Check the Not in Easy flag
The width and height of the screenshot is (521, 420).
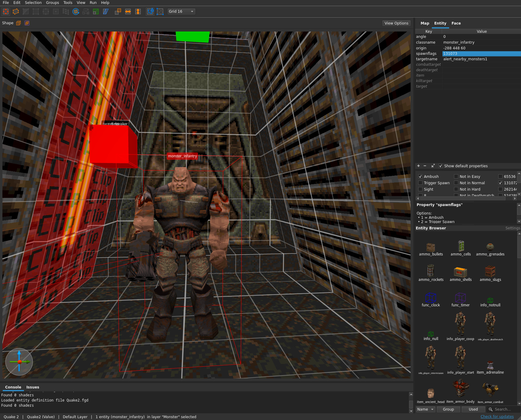456,176
